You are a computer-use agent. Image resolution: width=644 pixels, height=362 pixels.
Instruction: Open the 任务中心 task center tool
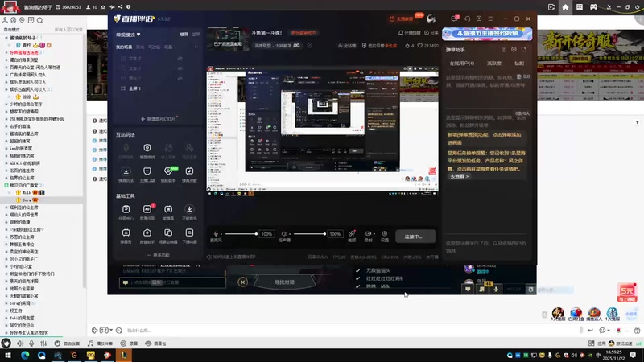click(126, 209)
